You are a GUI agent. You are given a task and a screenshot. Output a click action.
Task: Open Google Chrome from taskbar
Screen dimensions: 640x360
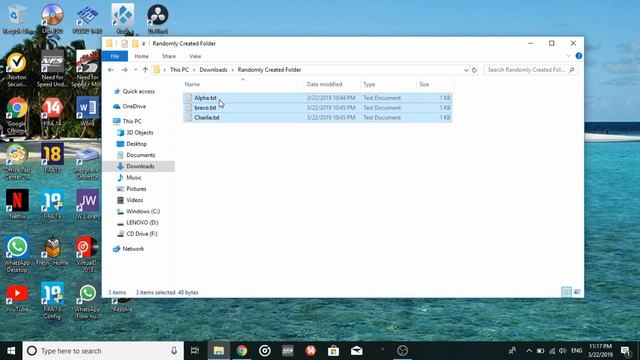[242, 351]
